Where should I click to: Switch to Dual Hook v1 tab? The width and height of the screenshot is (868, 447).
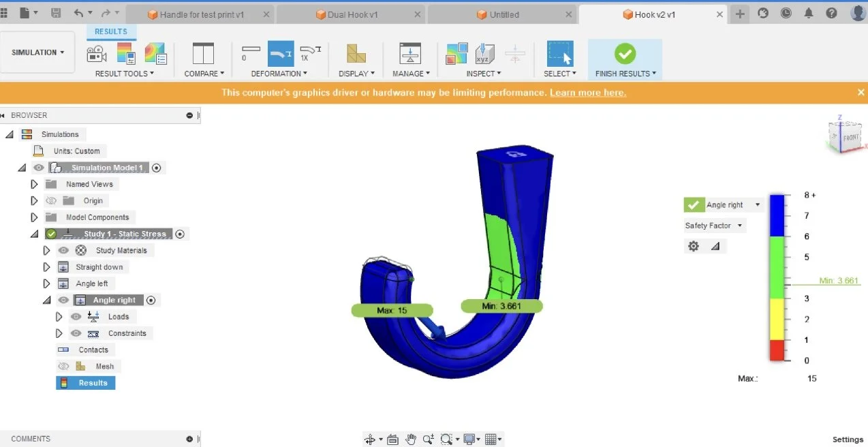point(352,14)
